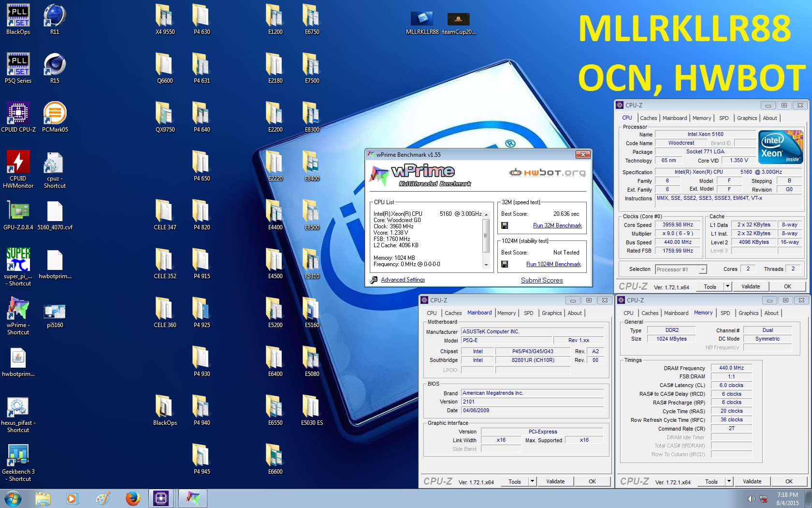Image resolution: width=812 pixels, height=508 pixels.
Task: Switch to SPD tab in top CPU-Z window
Action: click(724, 118)
